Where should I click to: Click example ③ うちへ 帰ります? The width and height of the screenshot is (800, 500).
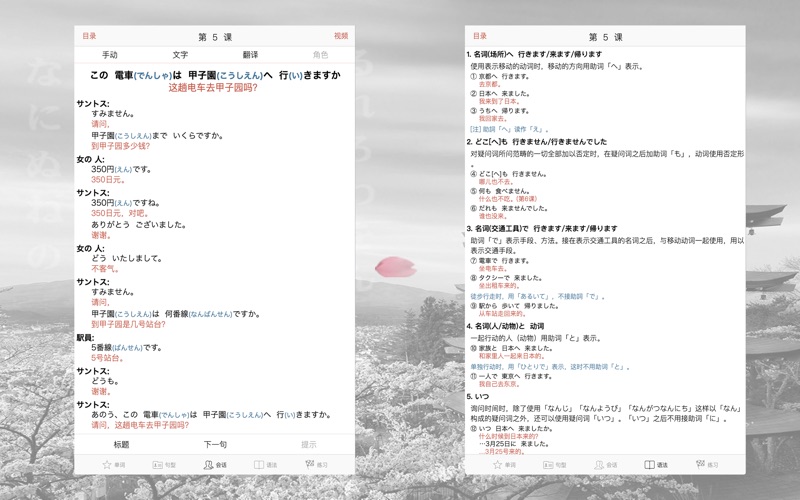(499, 111)
